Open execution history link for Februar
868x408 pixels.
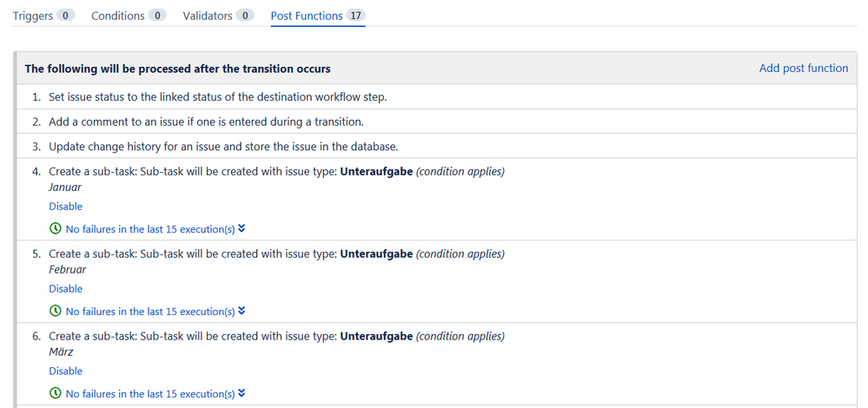point(150,312)
